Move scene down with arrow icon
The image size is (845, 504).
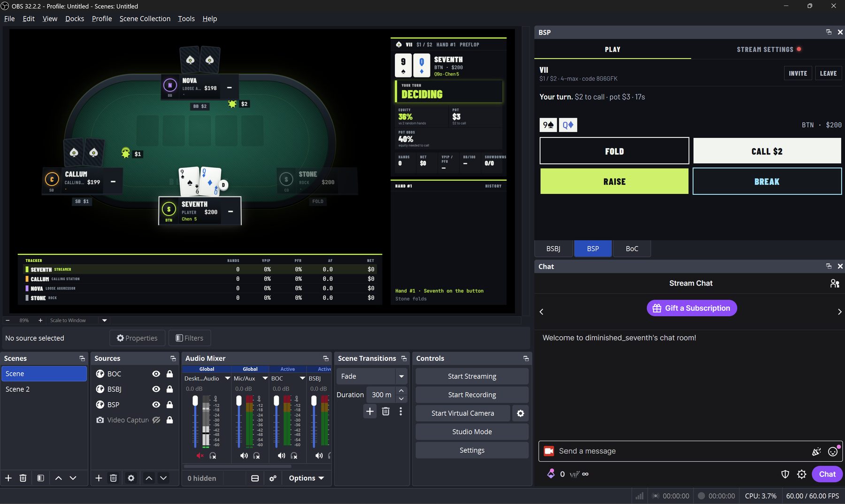pyautogui.click(x=73, y=478)
